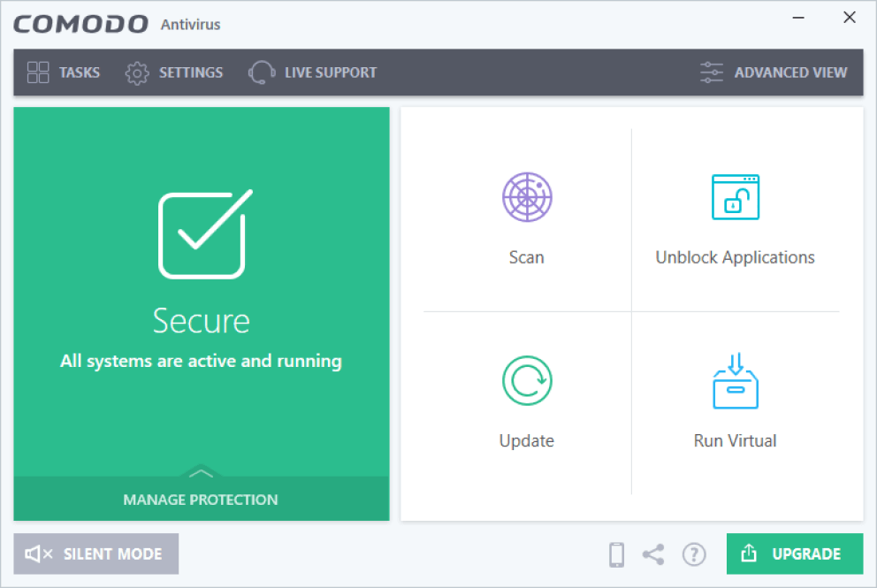
Task: Click the share icon near bottom right
Action: [x=653, y=554]
